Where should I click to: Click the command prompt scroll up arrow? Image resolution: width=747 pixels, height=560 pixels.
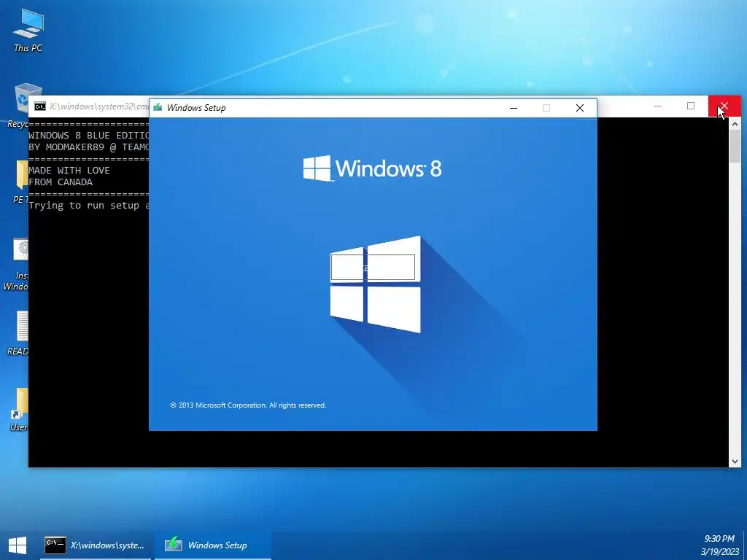[x=735, y=124]
